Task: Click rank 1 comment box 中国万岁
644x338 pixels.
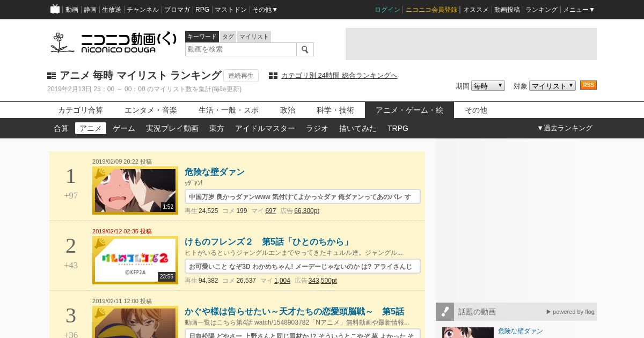Action: click(303, 196)
